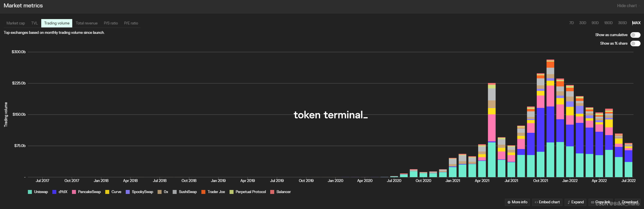The image size is (644, 209).
Task: Click Balancer legend red swatch
Action: point(272,192)
